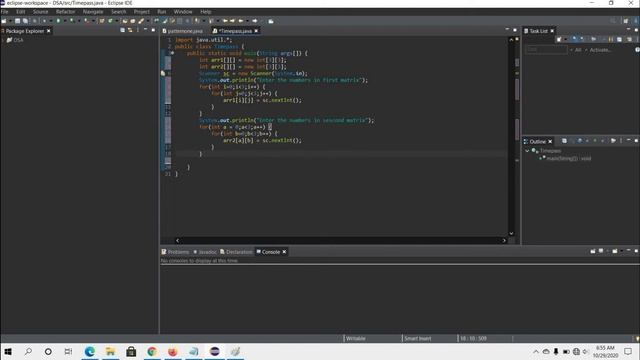
Task: Click the Back navigation arrow in toolbar
Action: [240, 21]
